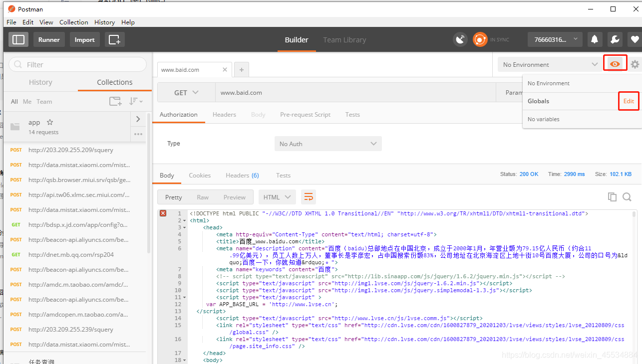Click the app collection folder icon
The width and height of the screenshot is (642, 364).
coord(15,127)
